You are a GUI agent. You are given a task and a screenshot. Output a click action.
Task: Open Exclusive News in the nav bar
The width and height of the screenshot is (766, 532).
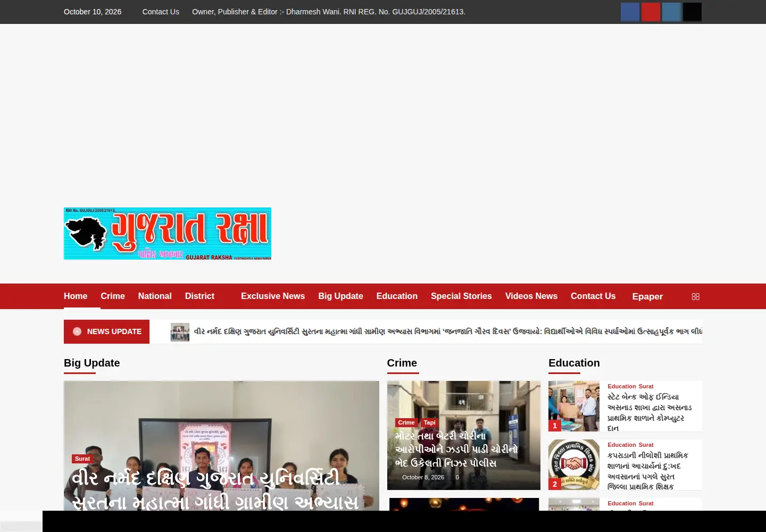pos(273,296)
